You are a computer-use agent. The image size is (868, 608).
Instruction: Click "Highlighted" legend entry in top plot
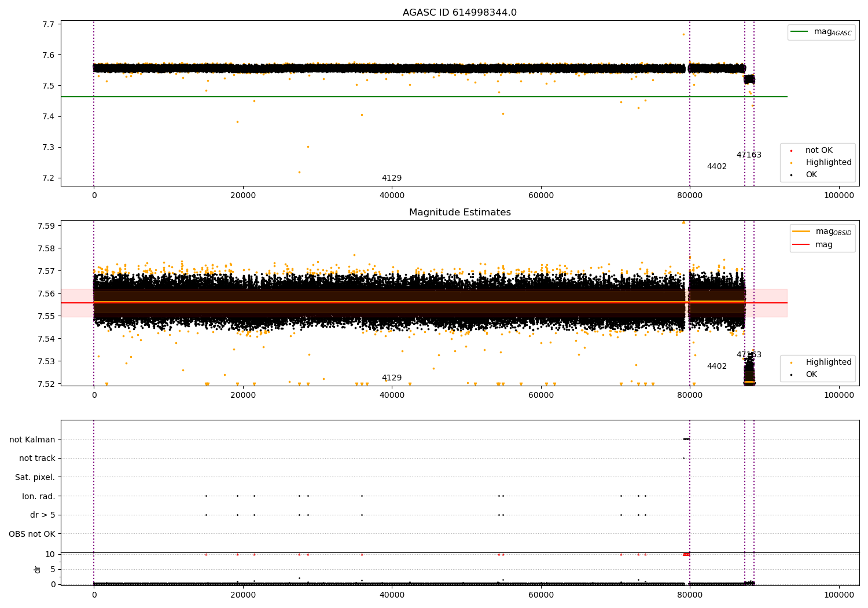point(828,163)
